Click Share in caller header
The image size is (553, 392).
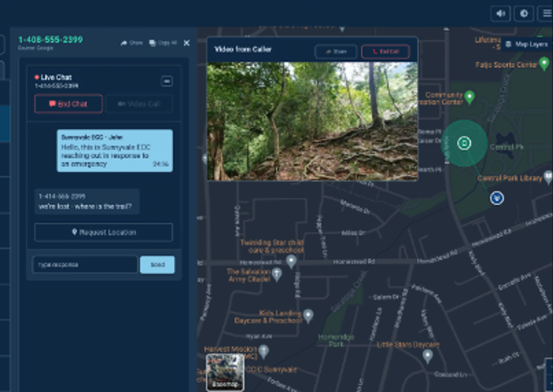(132, 43)
